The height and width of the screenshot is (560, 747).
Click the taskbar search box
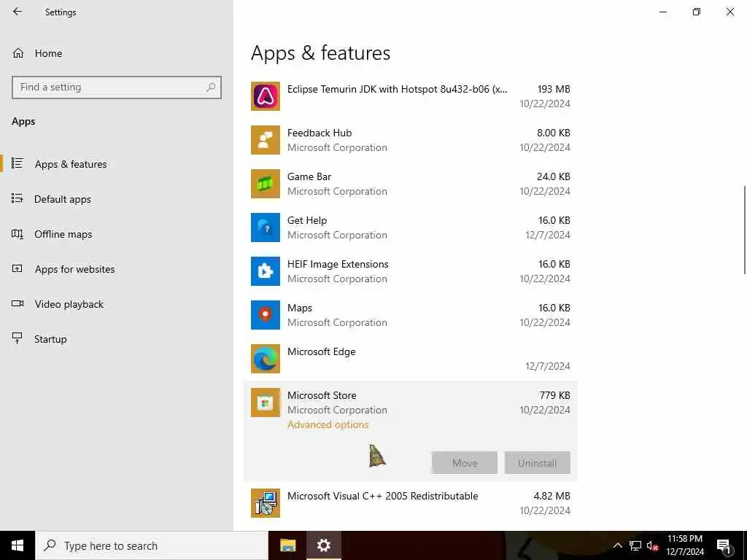(152, 545)
